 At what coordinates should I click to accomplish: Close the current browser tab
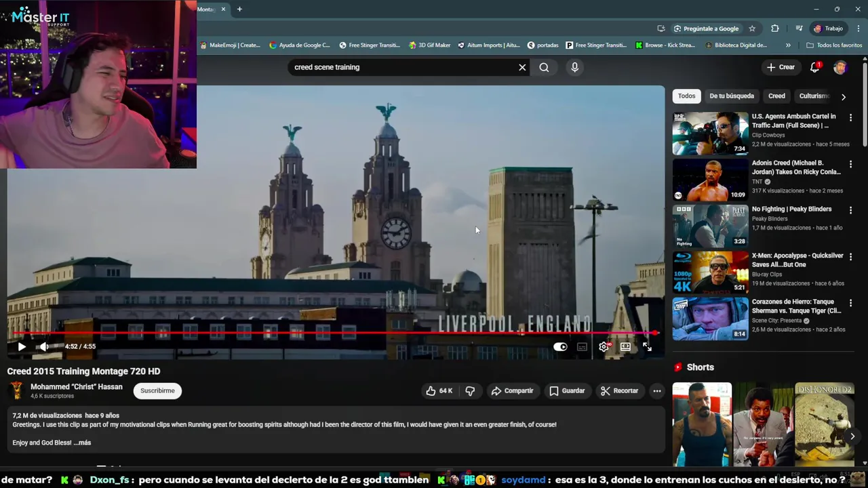(x=223, y=9)
